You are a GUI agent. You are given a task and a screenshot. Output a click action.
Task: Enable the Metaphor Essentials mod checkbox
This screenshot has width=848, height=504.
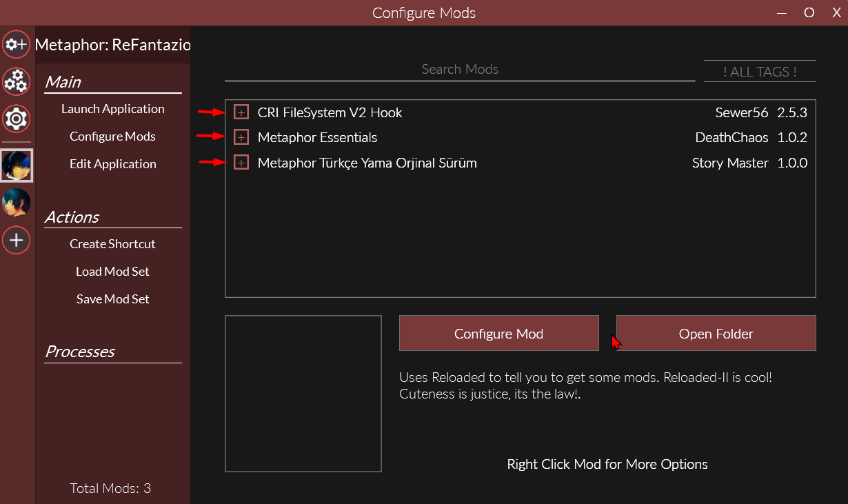click(241, 137)
